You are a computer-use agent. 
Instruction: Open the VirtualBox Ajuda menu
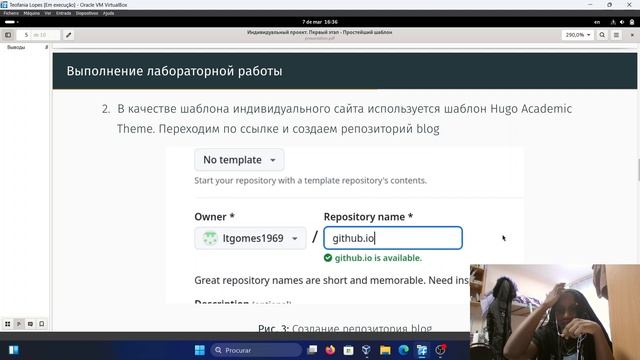pyautogui.click(x=108, y=13)
